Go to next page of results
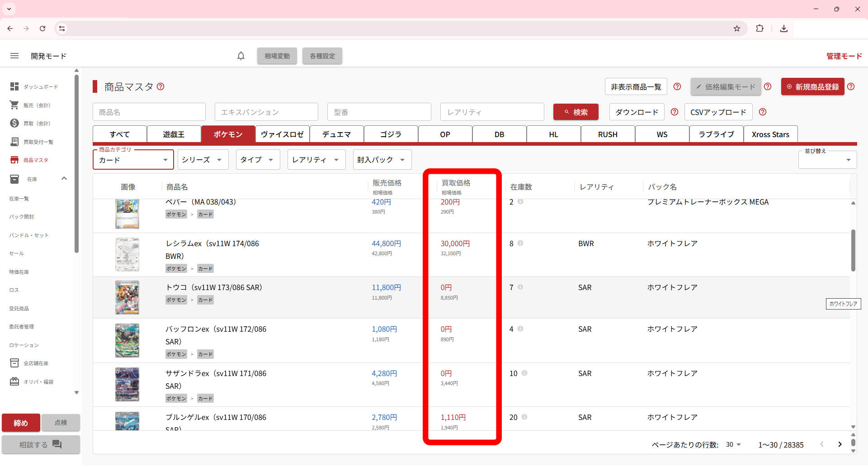 [x=840, y=444]
